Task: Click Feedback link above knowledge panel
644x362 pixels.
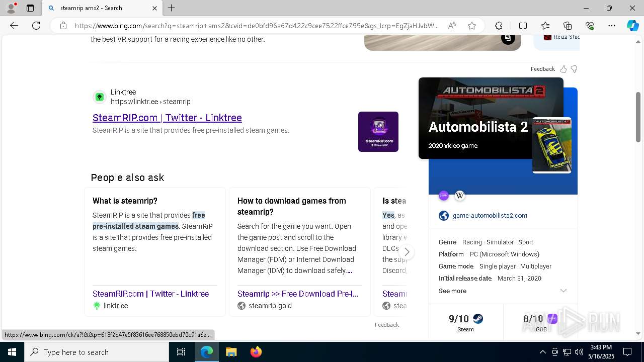Action: tap(542, 69)
